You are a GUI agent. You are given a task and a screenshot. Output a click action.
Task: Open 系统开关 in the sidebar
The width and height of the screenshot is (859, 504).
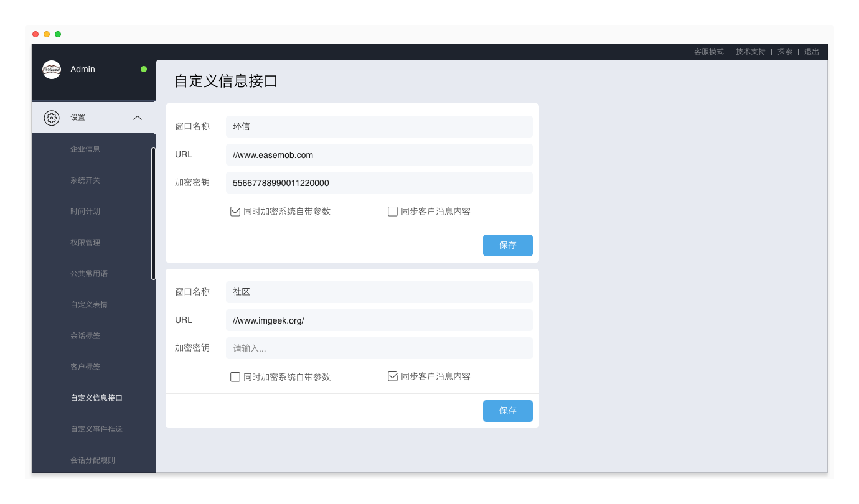(85, 180)
